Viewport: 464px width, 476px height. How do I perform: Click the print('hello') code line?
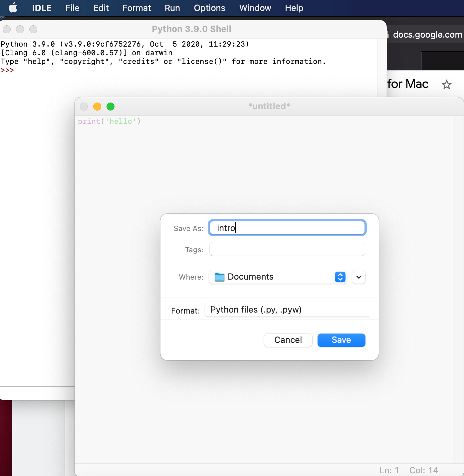click(x=109, y=121)
